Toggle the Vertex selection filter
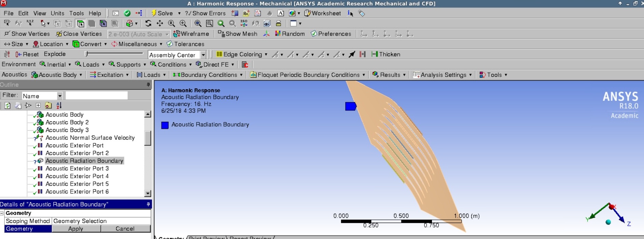Image resolution: width=644 pixels, height=239 pixels. pos(57,24)
